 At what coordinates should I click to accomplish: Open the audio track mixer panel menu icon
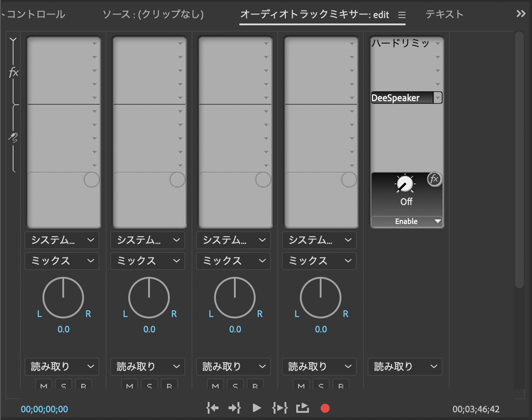[x=402, y=15]
